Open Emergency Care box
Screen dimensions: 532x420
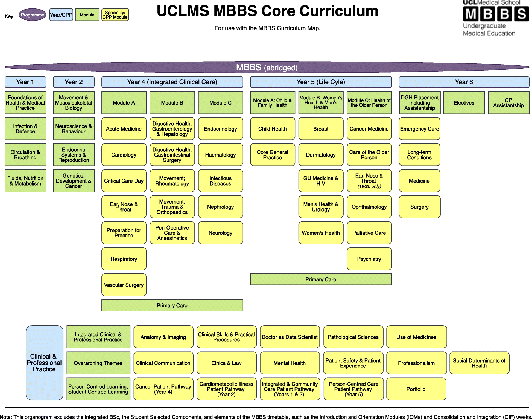point(420,129)
